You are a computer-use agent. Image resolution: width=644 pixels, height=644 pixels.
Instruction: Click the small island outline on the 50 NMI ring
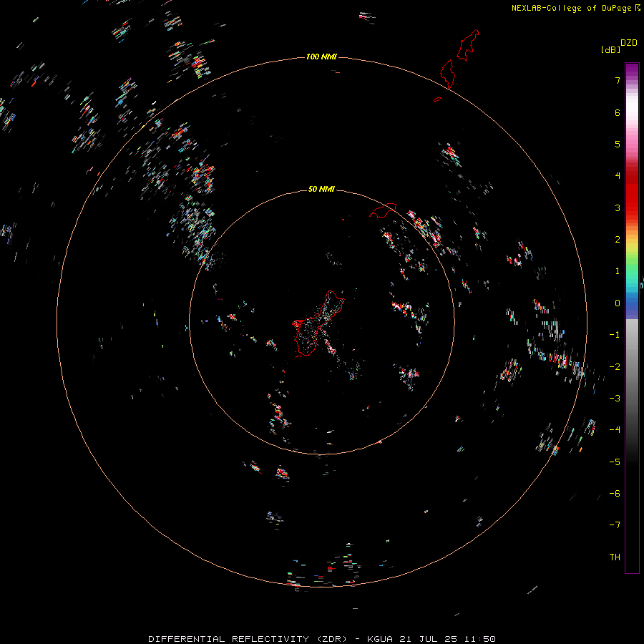(383, 210)
